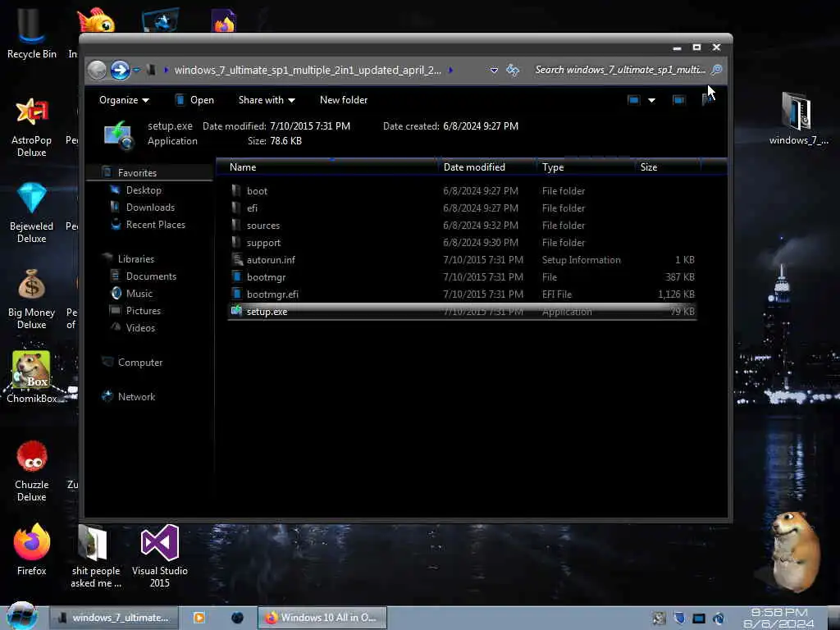The image size is (840, 630).
Task: Click the Explorer Back navigation button
Action: (97, 70)
